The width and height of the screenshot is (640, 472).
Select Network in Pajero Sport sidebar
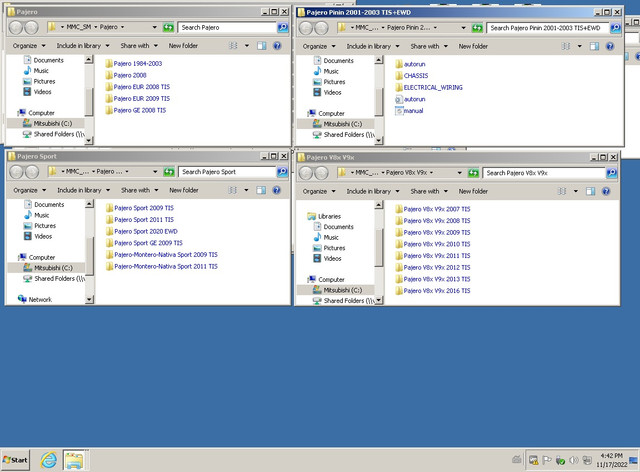click(35, 300)
